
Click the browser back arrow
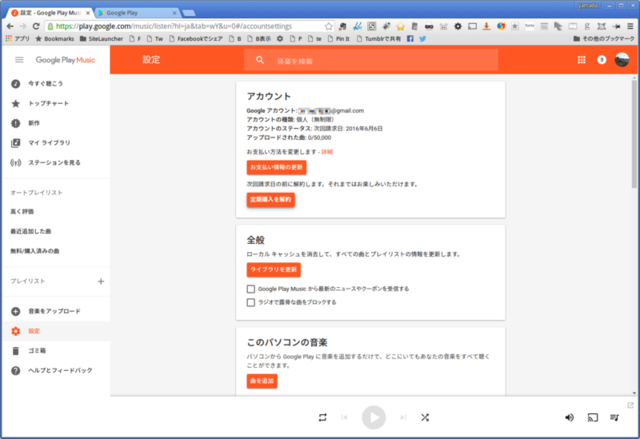(x=10, y=26)
